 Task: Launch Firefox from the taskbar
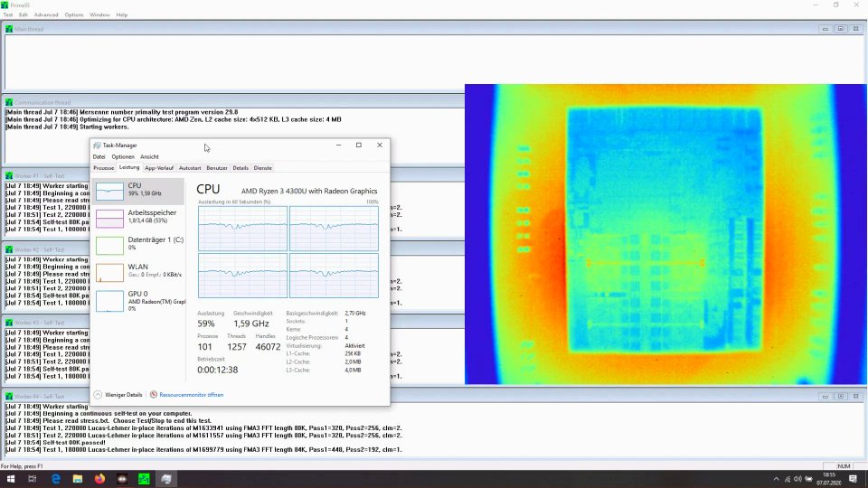pos(99,479)
